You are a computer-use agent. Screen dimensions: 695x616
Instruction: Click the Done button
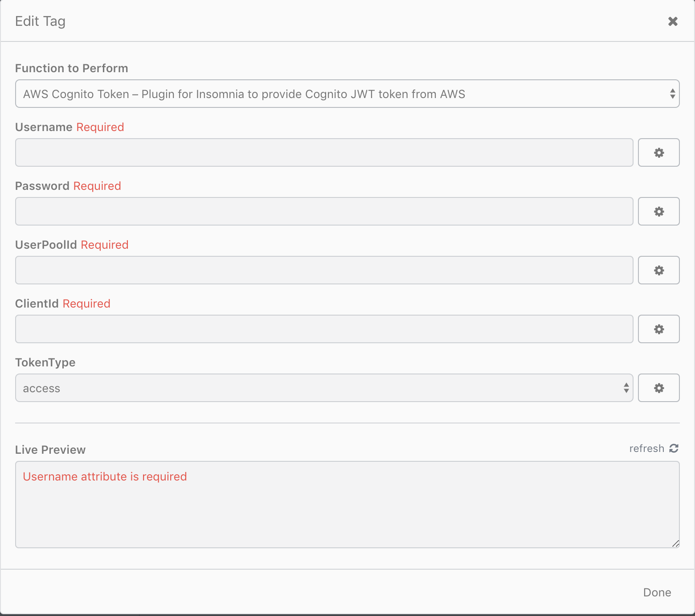657,592
